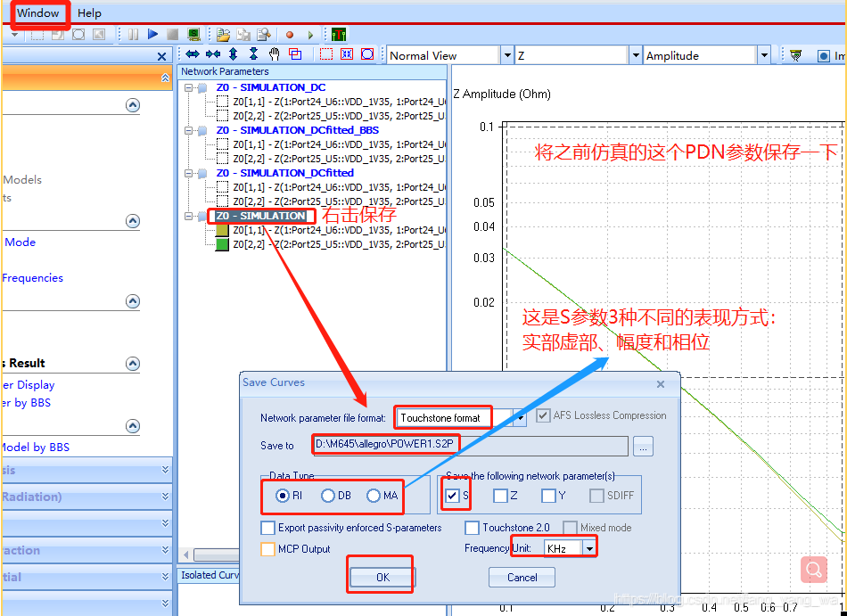Click the pause simulation toolbar icon
This screenshot has height=616, width=847.
point(133,35)
